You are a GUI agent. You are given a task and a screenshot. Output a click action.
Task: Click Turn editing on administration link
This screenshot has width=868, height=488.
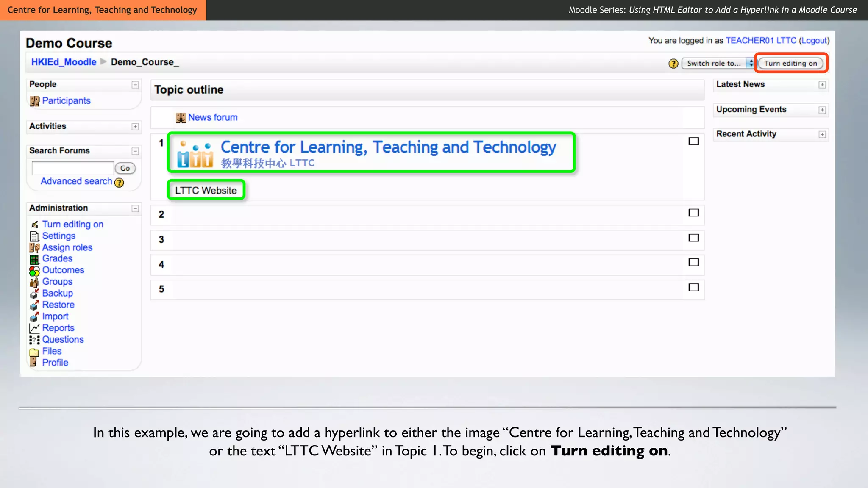tap(72, 225)
